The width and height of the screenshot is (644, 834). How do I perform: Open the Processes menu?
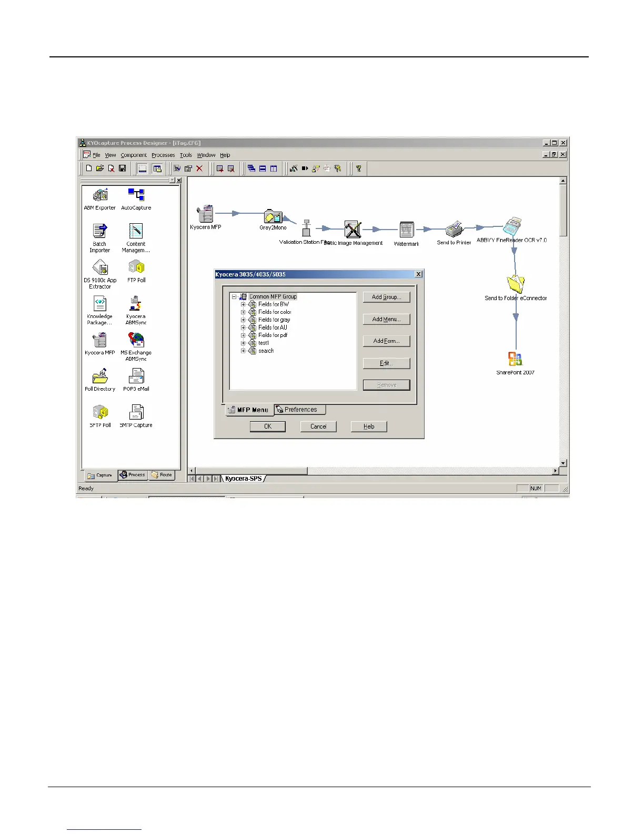(x=163, y=155)
